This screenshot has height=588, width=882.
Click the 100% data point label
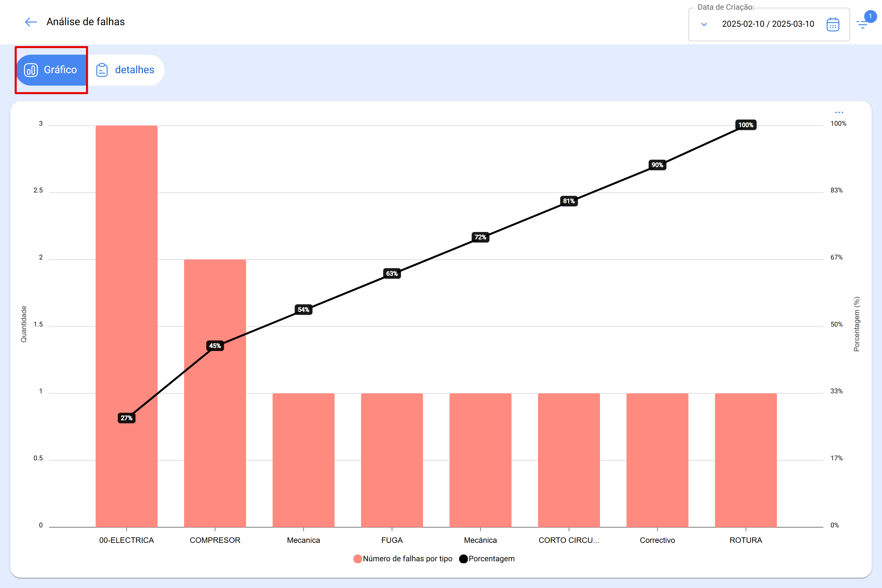(x=746, y=125)
